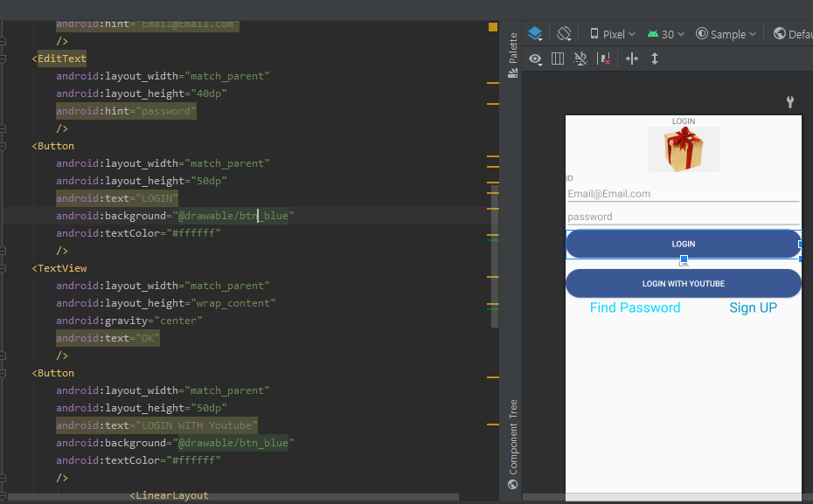Open the Pixel device dropdown
The image size is (813, 504).
613,34
